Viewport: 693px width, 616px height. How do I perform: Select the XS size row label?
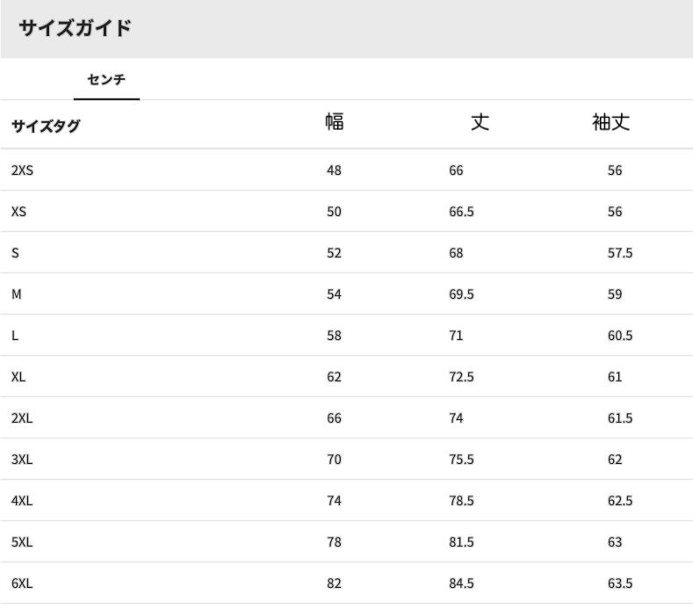click(18, 212)
